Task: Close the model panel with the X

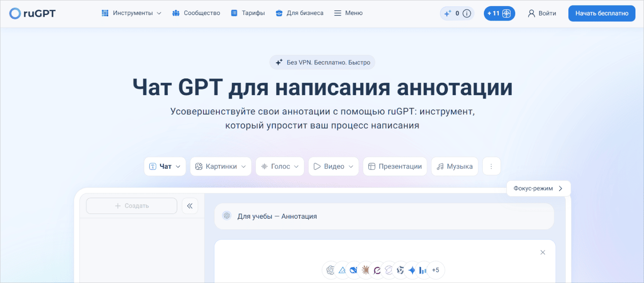Action: pos(543,252)
